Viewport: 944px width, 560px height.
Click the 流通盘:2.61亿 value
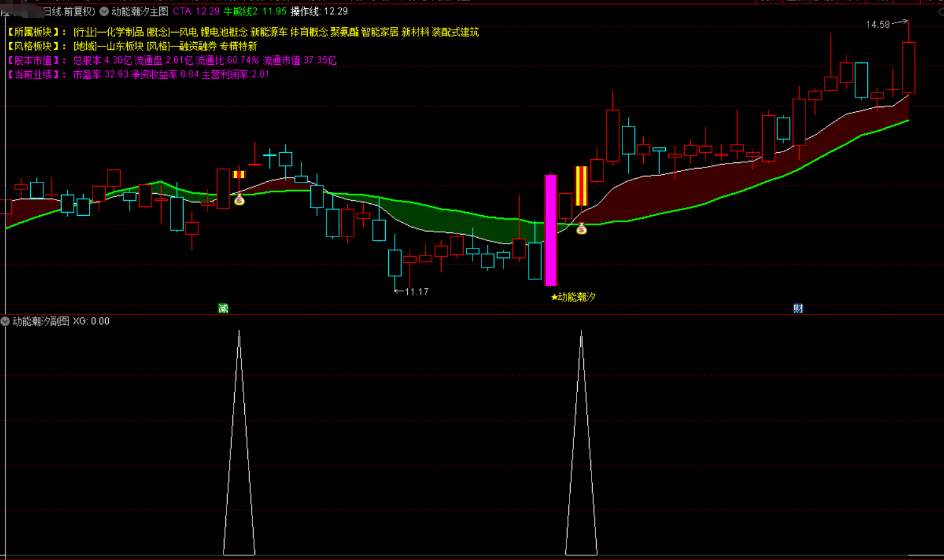164,60
